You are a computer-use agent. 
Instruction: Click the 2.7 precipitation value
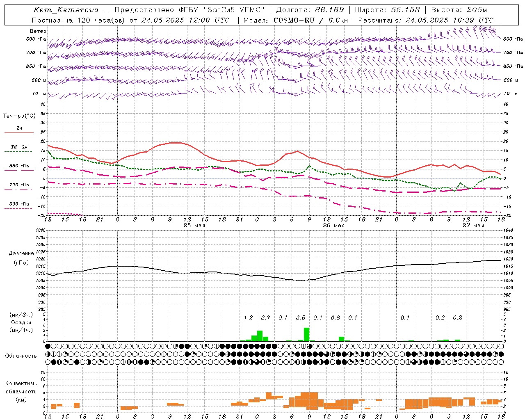266,317
